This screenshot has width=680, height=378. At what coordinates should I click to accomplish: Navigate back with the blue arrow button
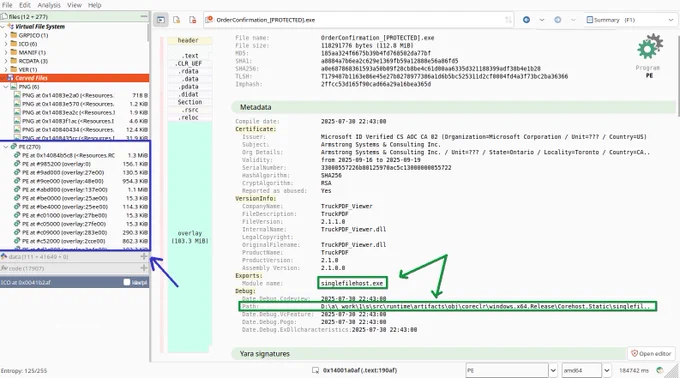(526, 20)
